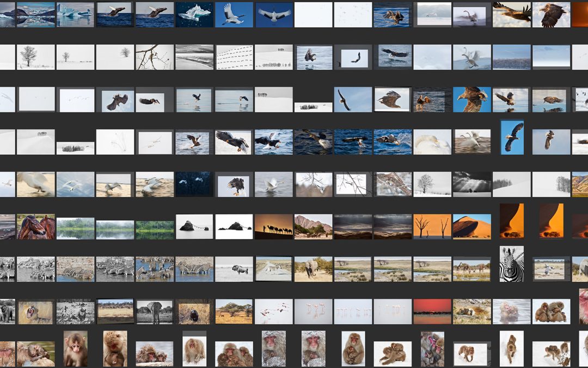The height and width of the screenshot is (368, 588).
Task: Open the sun rays black-and-white landscape
Action: (x=471, y=184)
